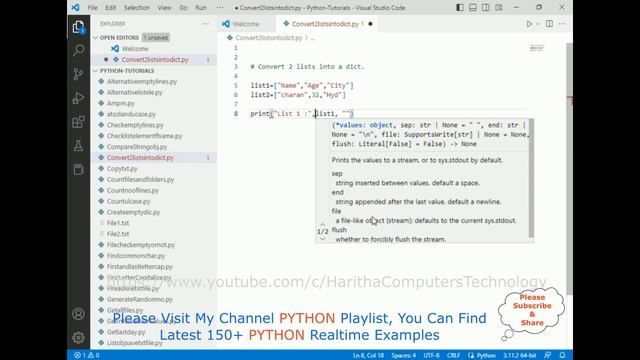Image resolution: width=640 pixels, height=360 pixels.
Task: Open atozlanducase.py file
Action: coord(131,114)
